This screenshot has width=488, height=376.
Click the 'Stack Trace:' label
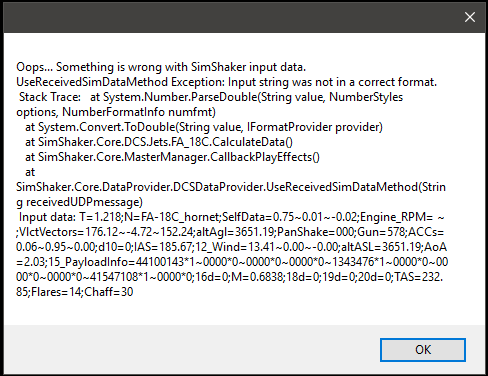click(x=50, y=97)
